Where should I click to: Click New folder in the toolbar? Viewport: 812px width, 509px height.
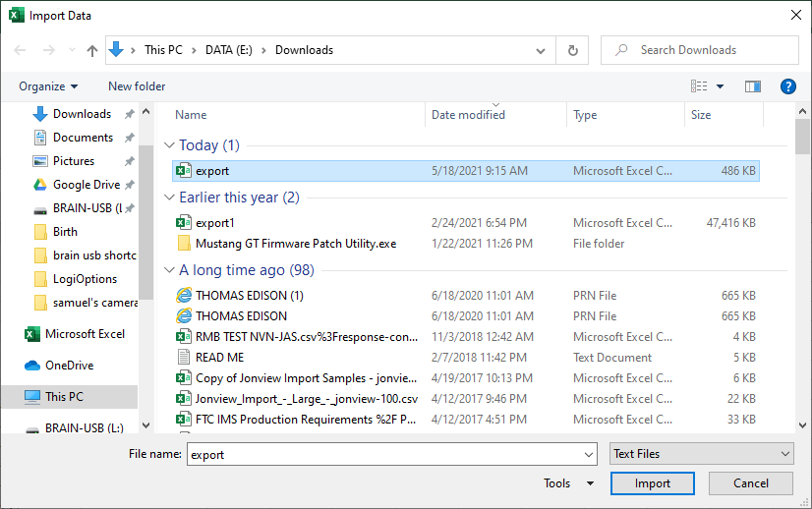point(137,86)
